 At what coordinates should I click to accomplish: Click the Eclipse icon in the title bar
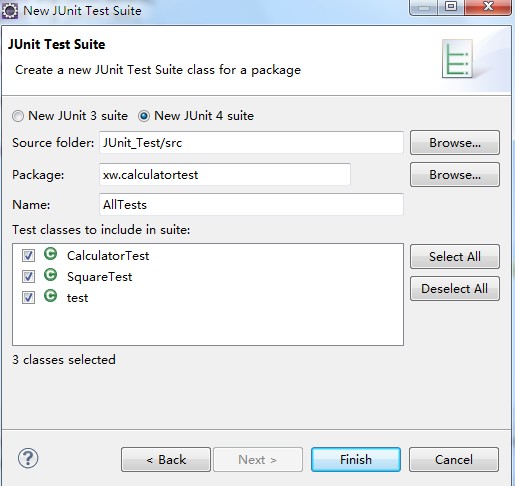pyautogui.click(x=10, y=11)
